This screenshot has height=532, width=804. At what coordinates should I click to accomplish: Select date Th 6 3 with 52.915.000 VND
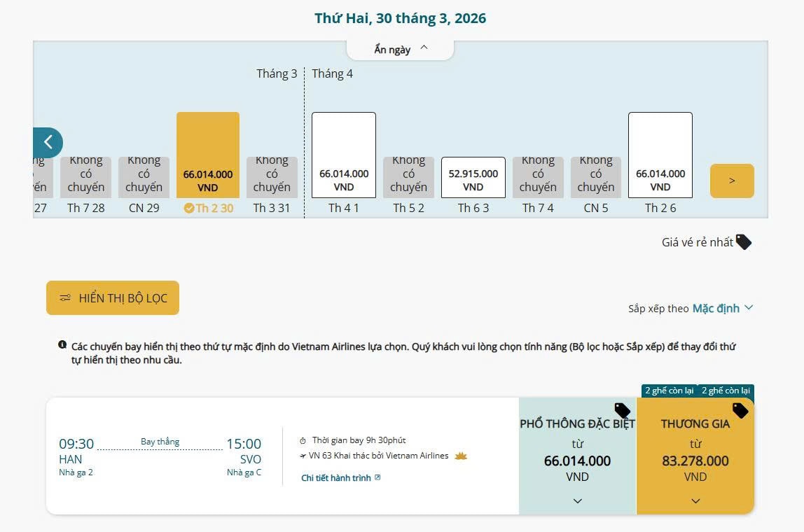(473, 178)
